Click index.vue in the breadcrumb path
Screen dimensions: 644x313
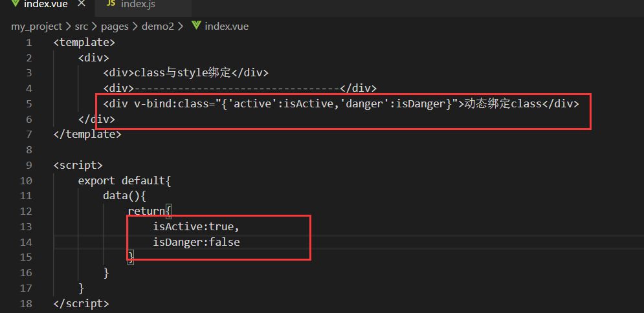coord(227,27)
